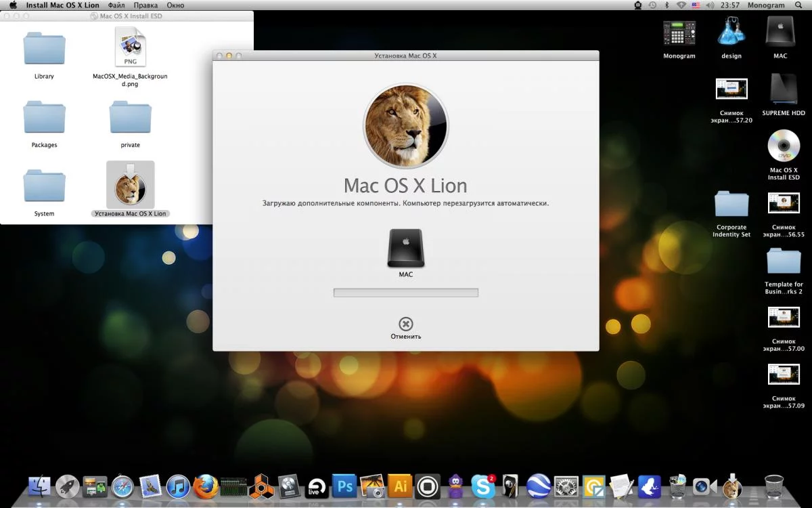This screenshot has width=812, height=508.
Task: Open the Time Machine status menu
Action: pyautogui.click(x=652, y=5)
